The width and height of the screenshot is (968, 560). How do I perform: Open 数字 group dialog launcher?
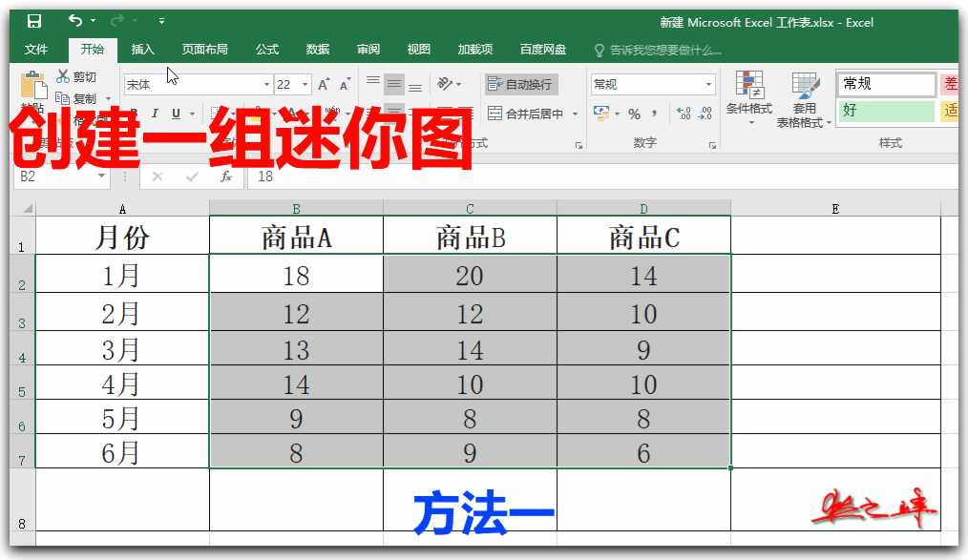pos(712,146)
